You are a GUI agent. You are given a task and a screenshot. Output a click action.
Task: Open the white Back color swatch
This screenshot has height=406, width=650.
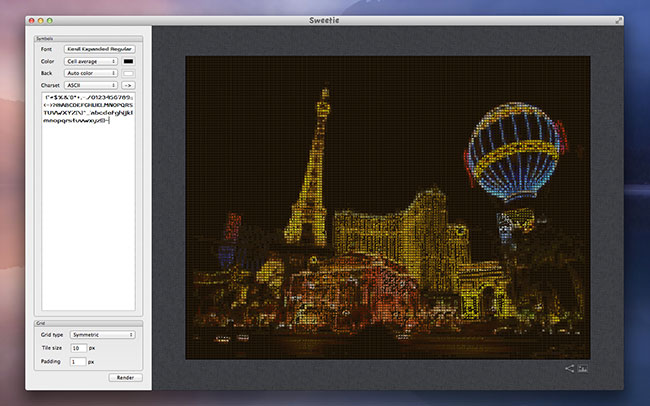click(x=129, y=73)
